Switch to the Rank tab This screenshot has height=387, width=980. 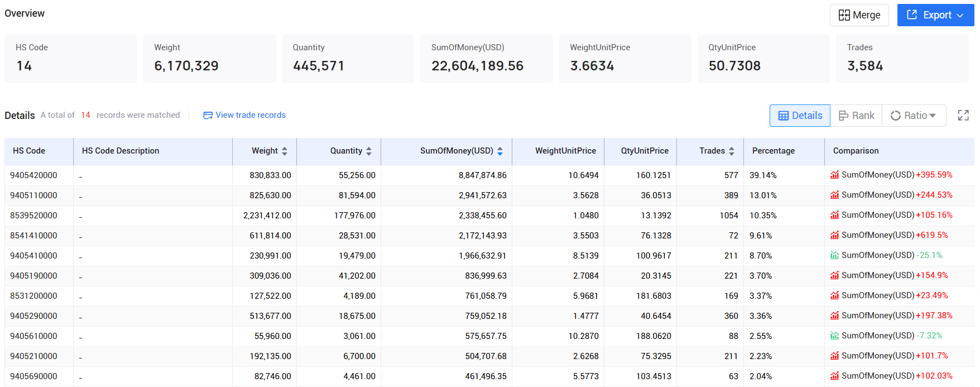(856, 116)
